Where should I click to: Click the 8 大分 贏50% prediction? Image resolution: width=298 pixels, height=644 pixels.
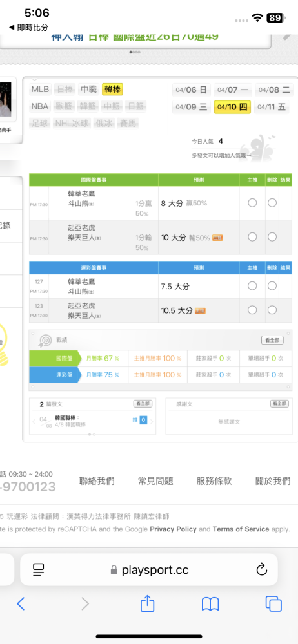coord(184,203)
